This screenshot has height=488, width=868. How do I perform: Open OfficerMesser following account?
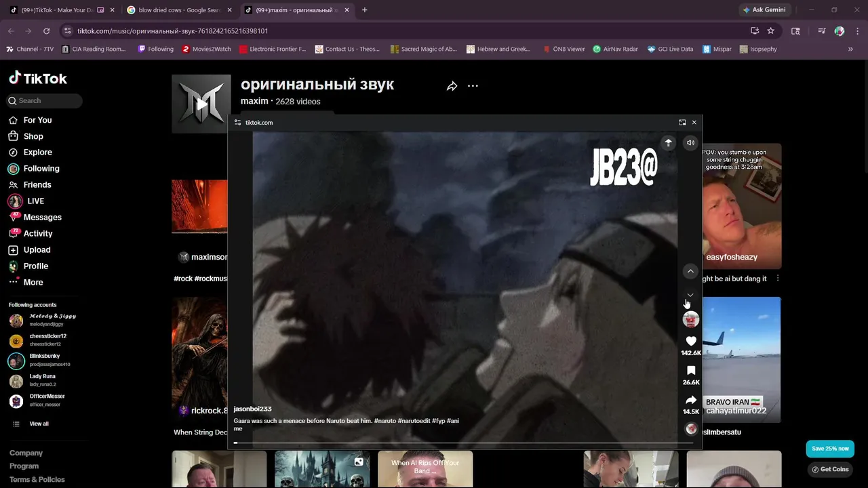(37, 401)
